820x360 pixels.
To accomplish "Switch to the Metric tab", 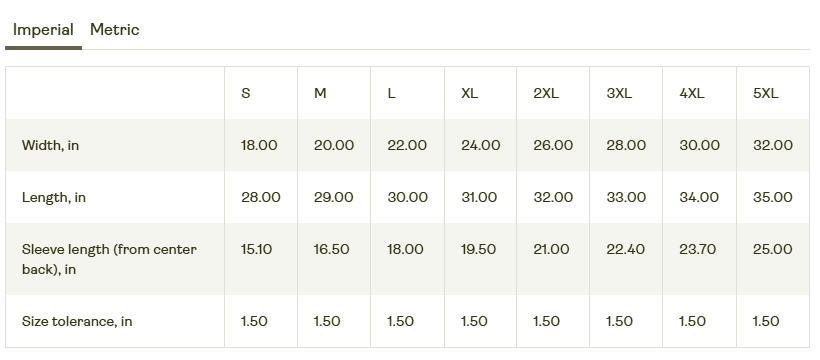I will pyautogui.click(x=115, y=30).
